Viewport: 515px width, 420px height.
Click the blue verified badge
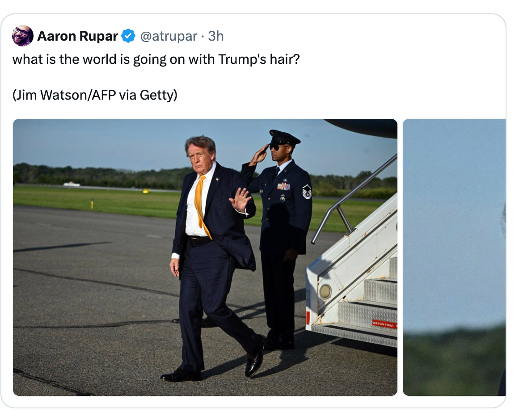128,36
